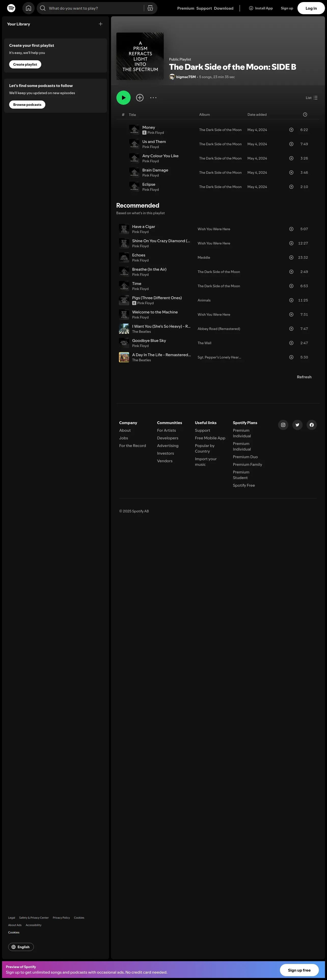Go to Home via house icon
This screenshot has height=980, width=327.
tap(29, 8)
